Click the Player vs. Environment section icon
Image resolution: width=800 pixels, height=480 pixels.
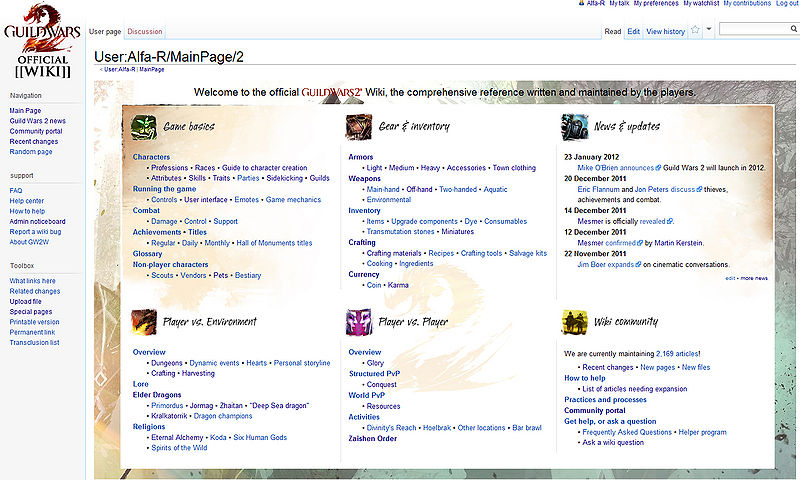click(144, 322)
